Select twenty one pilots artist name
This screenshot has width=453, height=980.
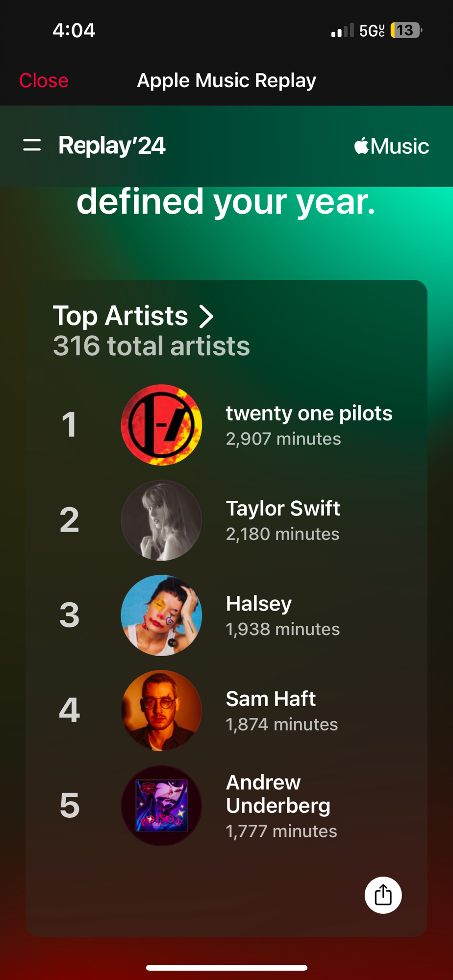pos(309,413)
